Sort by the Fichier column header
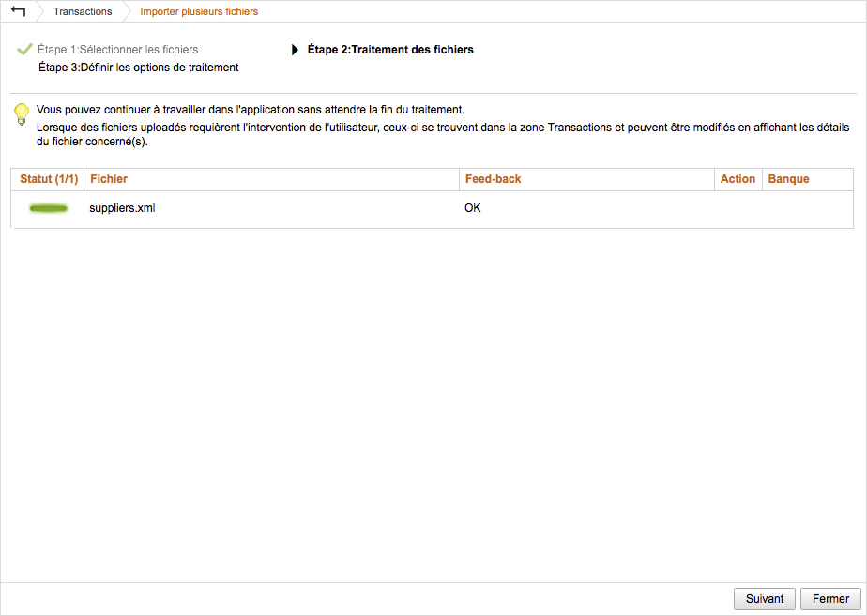The width and height of the screenshot is (867, 616). click(109, 179)
